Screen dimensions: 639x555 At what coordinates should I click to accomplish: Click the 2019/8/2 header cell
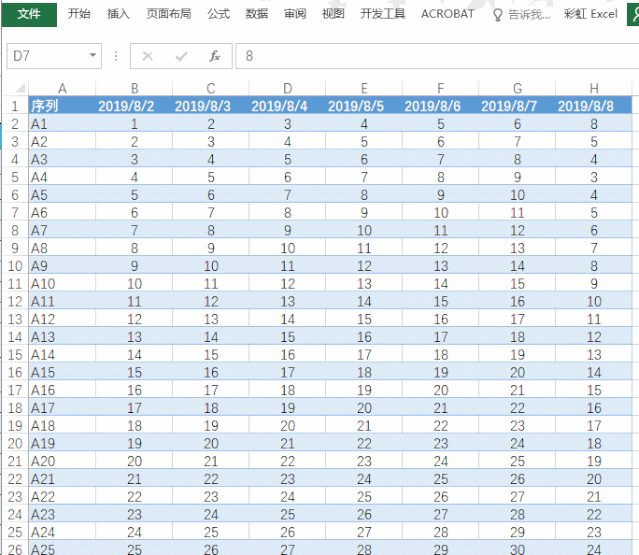[x=134, y=106]
